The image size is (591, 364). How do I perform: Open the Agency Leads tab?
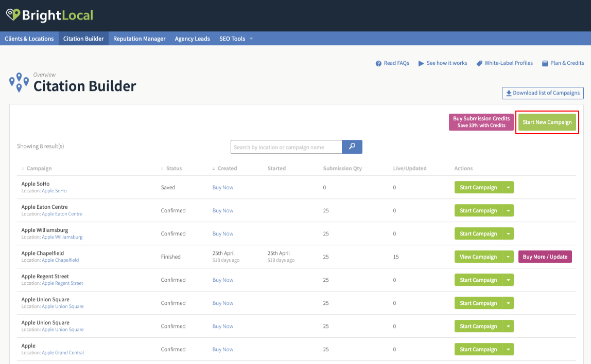pos(192,39)
